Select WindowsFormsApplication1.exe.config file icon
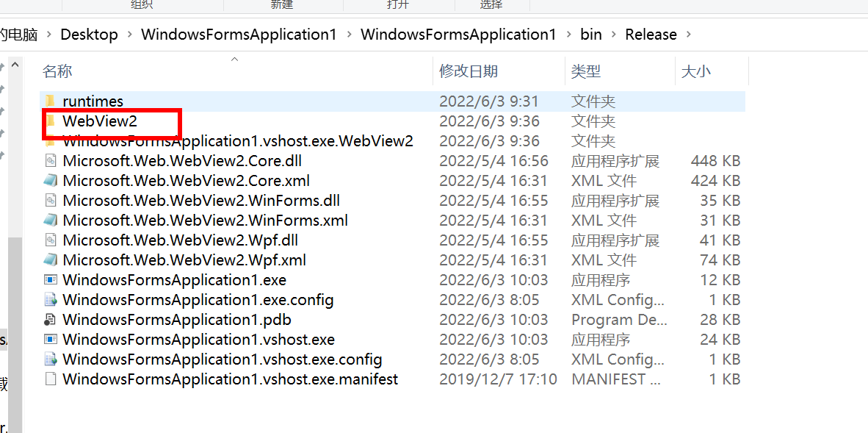868x433 pixels. 51,300
